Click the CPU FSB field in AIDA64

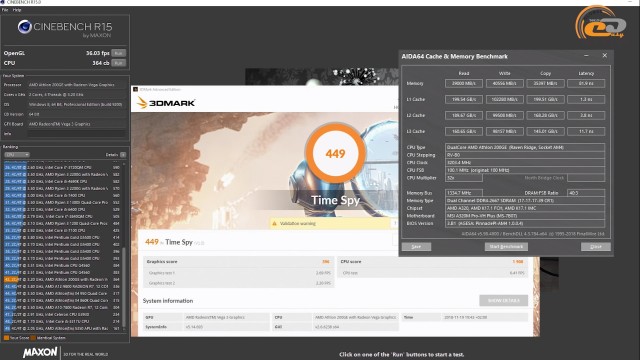click(x=525, y=170)
